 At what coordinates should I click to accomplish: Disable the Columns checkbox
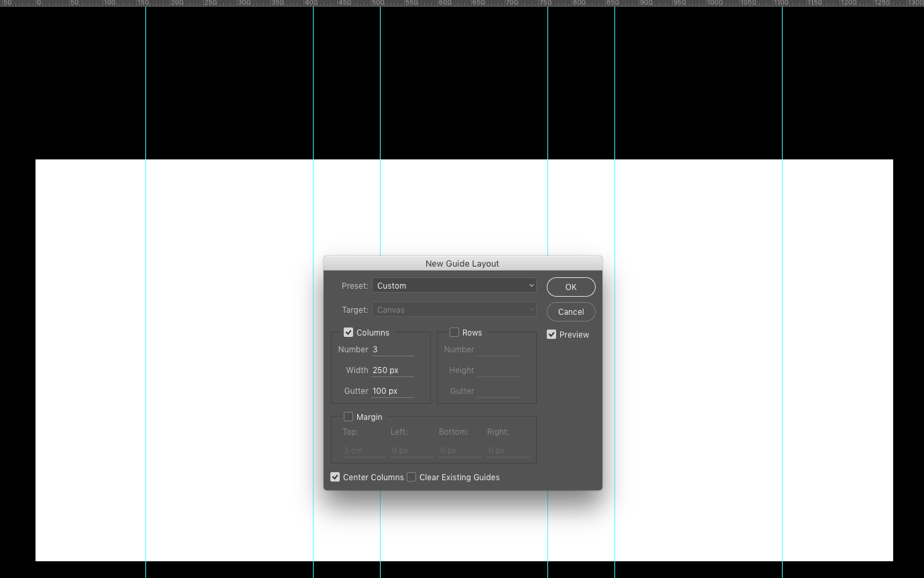348,332
